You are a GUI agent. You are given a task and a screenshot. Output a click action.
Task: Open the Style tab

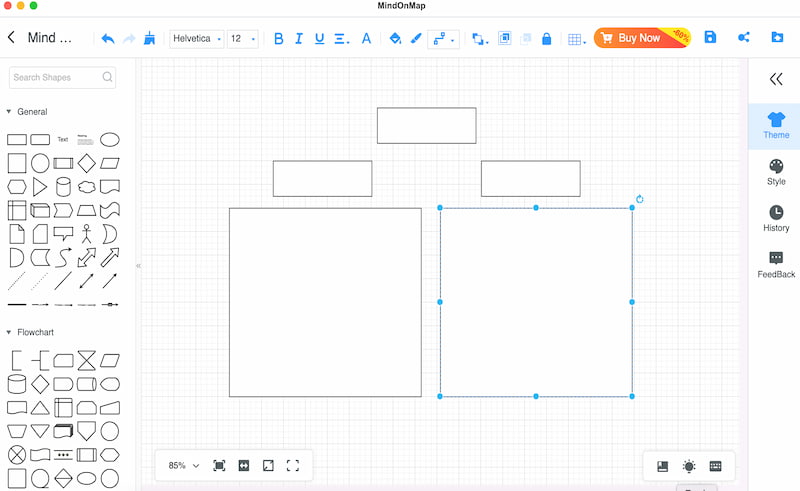(x=776, y=173)
